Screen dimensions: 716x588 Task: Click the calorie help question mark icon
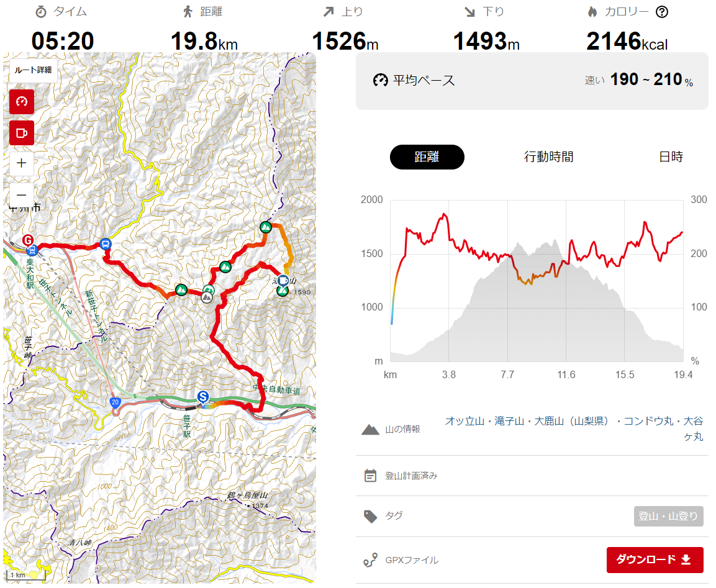coord(661,12)
